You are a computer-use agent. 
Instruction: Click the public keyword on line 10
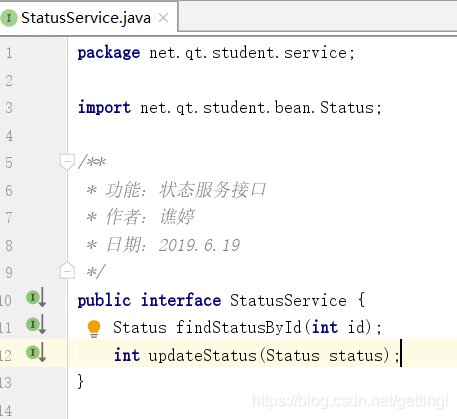pos(104,300)
